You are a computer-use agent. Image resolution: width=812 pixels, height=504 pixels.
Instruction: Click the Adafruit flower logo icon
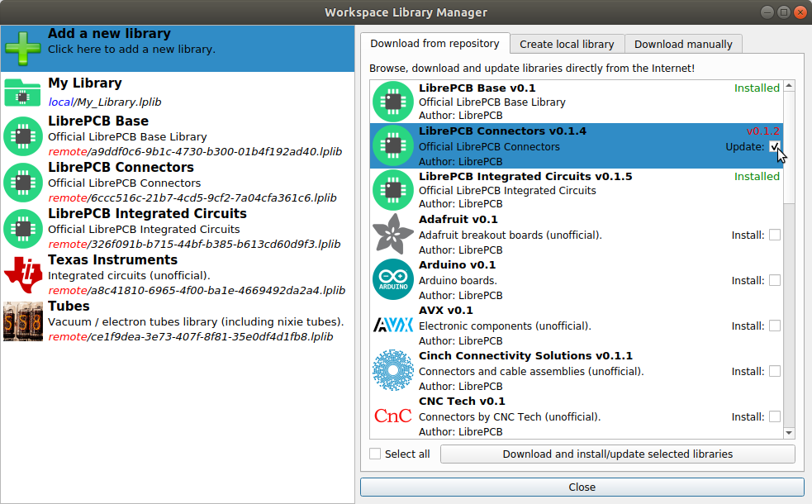tap(392, 235)
